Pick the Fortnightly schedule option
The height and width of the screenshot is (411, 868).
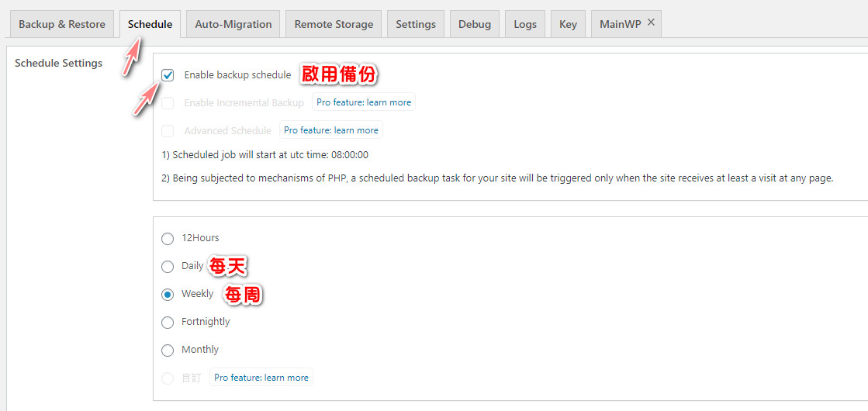[x=168, y=323]
